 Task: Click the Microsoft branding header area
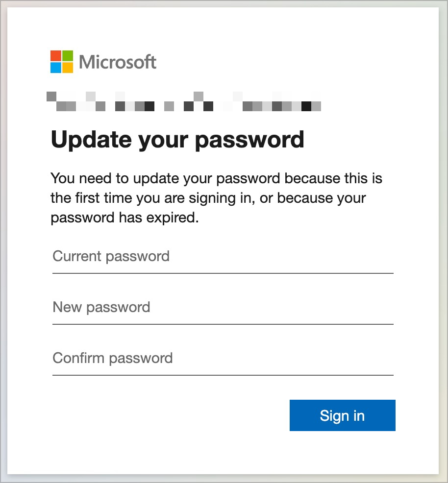tap(103, 62)
